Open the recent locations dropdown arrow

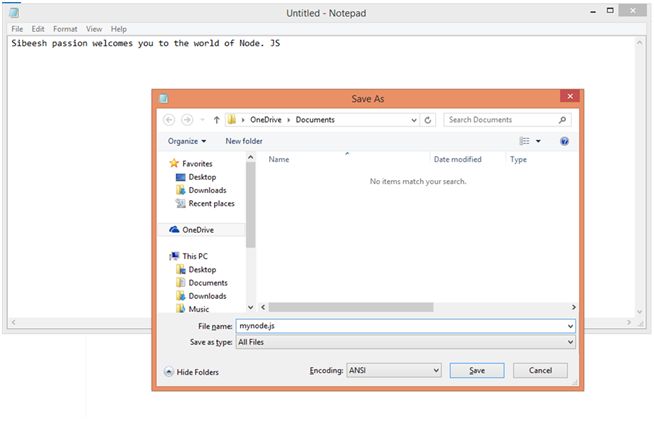[202, 120]
